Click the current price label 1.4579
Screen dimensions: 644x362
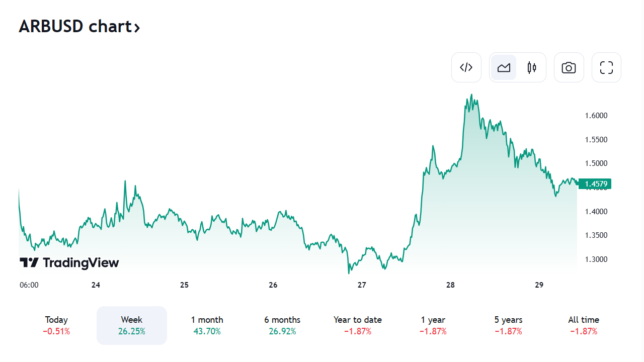595,184
